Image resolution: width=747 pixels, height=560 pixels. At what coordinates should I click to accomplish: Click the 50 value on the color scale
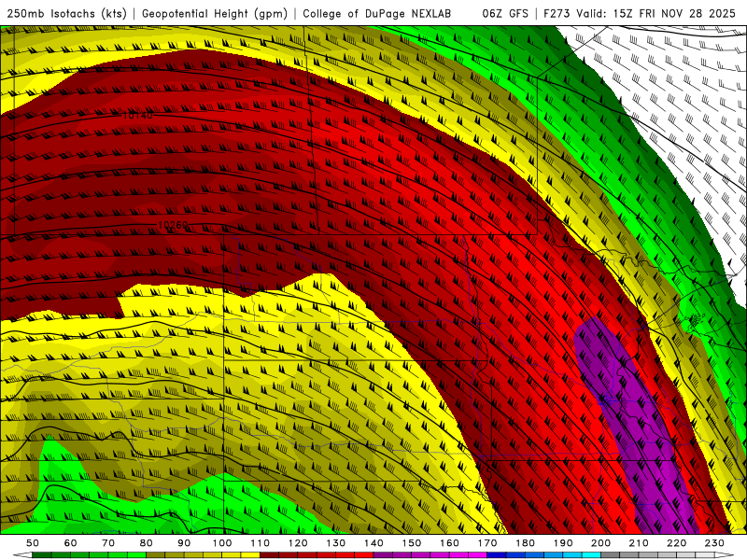pyautogui.click(x=33, y=543)
